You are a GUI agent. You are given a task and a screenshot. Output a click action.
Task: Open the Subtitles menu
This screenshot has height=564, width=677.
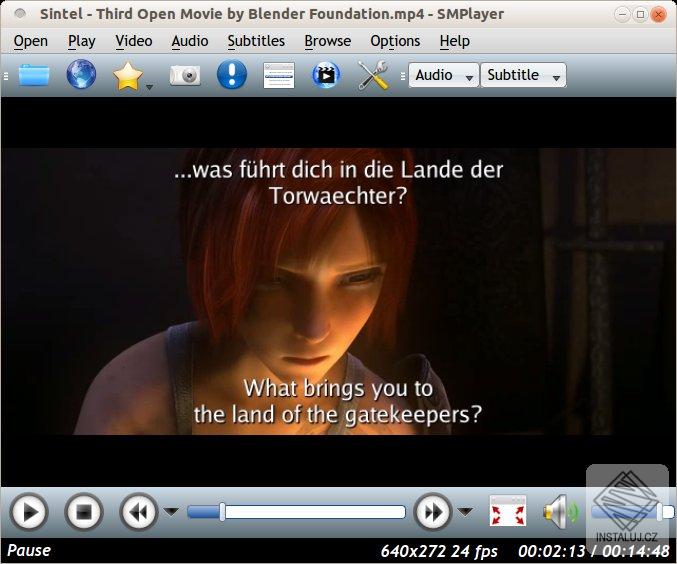256,41
